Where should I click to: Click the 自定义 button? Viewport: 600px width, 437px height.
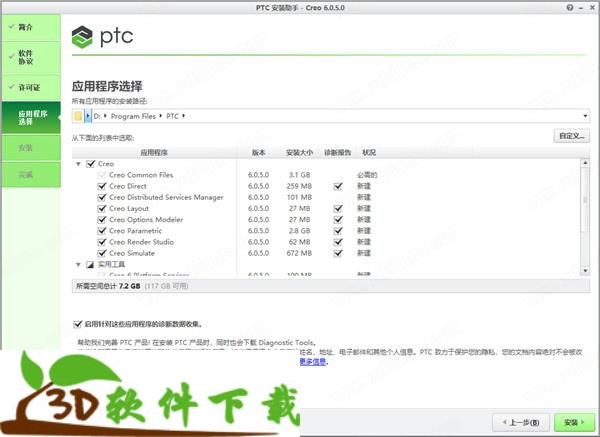(571, 136)
